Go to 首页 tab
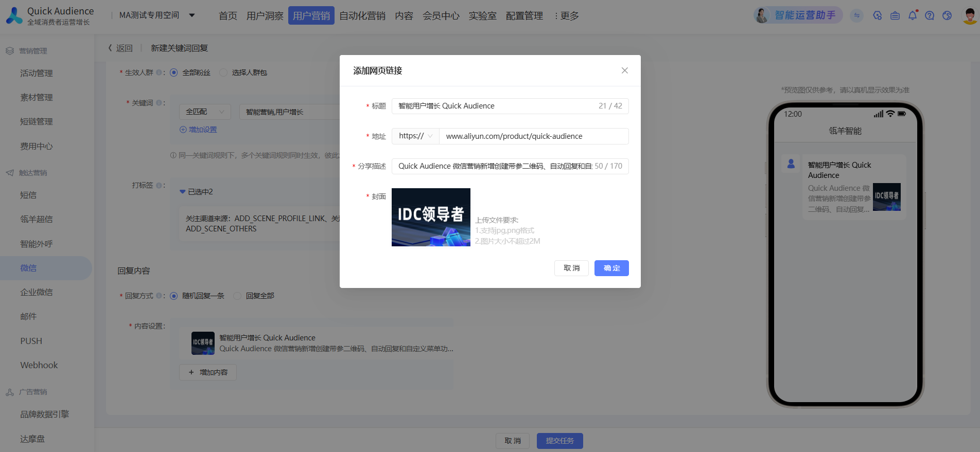The height and width of the screenshot is (452, 980). click(x=228, y=16)
